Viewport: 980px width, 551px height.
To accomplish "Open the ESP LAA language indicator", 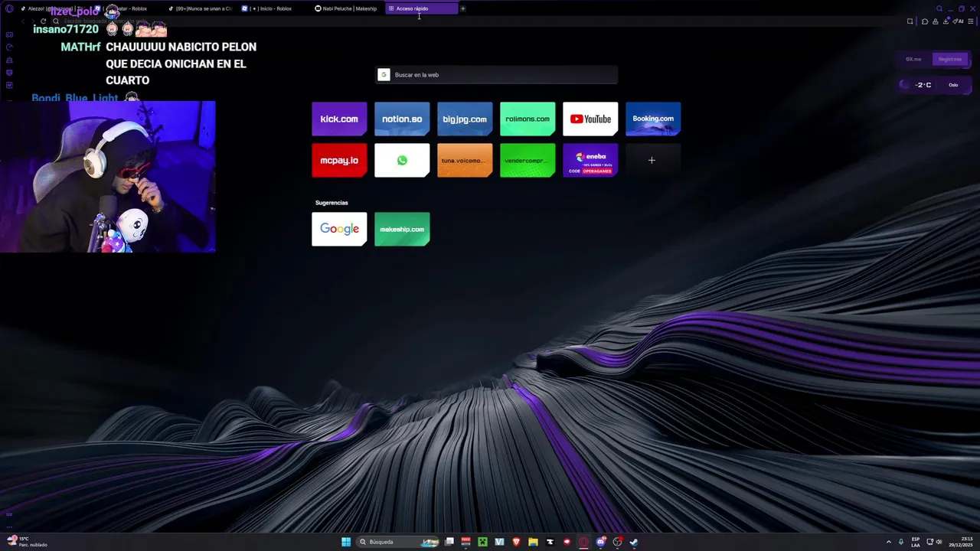I will click(916, 542).
